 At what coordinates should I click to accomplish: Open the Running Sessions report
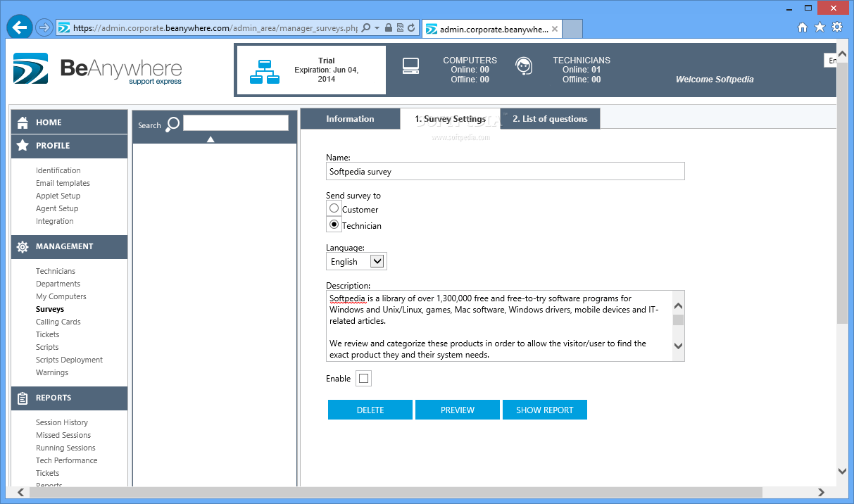[x=65, y=448]
